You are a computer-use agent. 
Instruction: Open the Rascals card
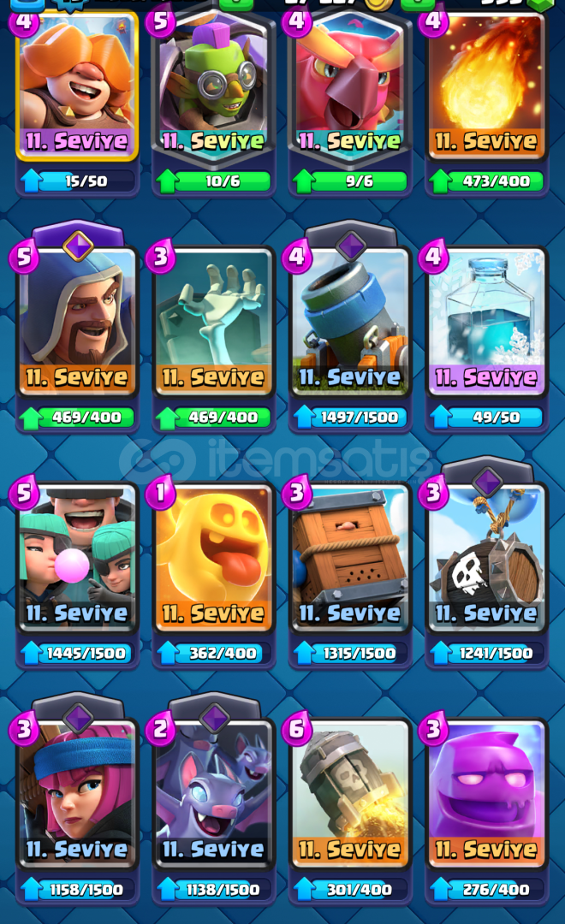pos(77,558)
